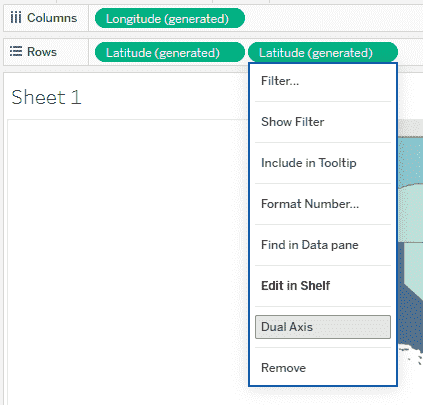The image size is (423, 405).
Task: Click the Columns shelf label
Action: [52, 18]
